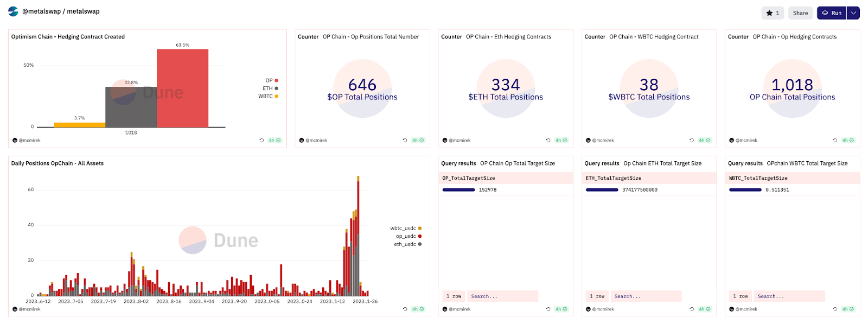Click 4h badge in OP Total Target Size panel
The width and height of the screenshot is (868, 323).
[x=561, y=309]
